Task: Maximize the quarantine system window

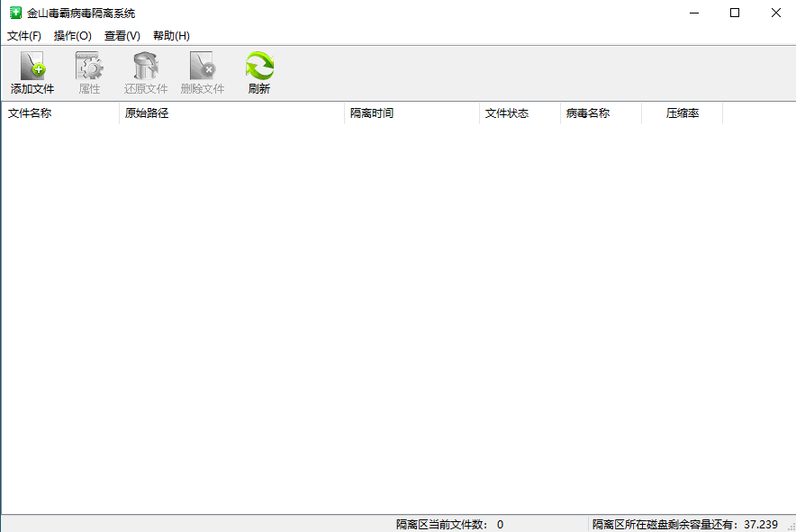Action: [x=735, y=13]
